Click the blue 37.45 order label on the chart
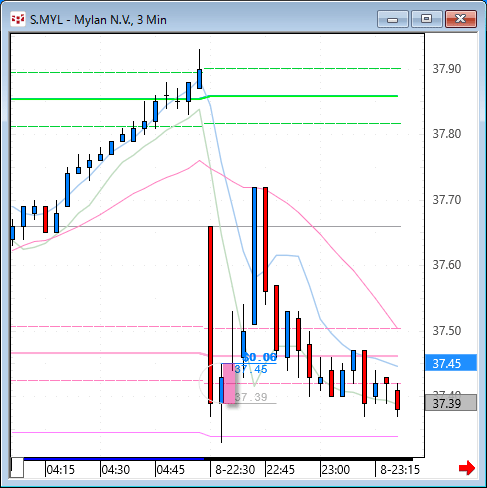Image resolution: width=487 pixels, height=488 pixels. click(x=251, y=369)
